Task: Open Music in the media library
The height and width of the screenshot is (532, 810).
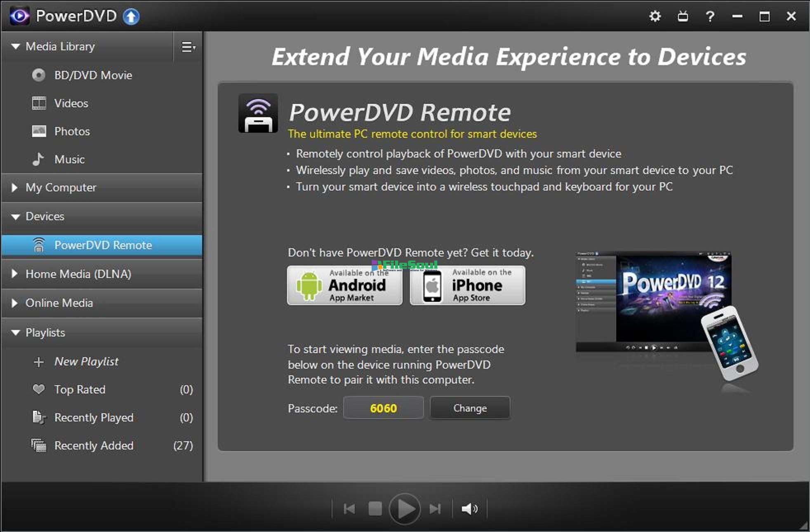Action: pyautogui.click(x=69, y=159)
